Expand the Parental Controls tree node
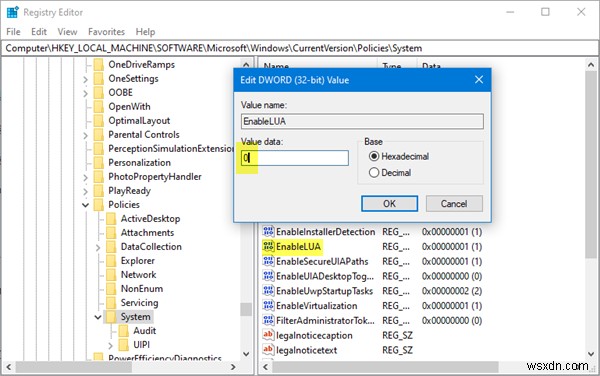The image size is (600, 376). tap(85, 135)
